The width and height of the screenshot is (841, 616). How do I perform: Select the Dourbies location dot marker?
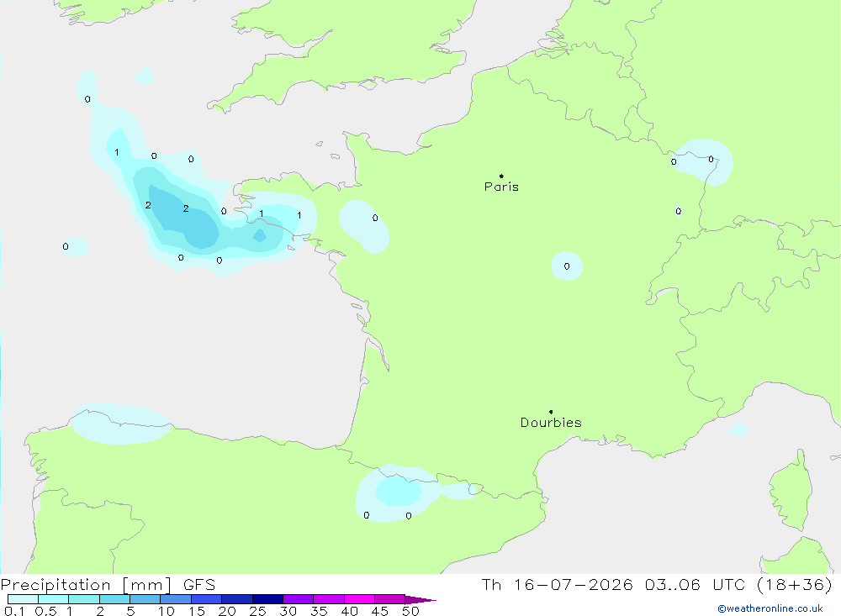[x=551, y=412]
